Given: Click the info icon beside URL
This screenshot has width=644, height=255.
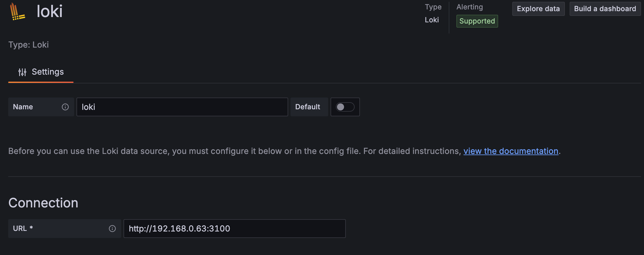Looking at the screenshot, I should (112, 229).
